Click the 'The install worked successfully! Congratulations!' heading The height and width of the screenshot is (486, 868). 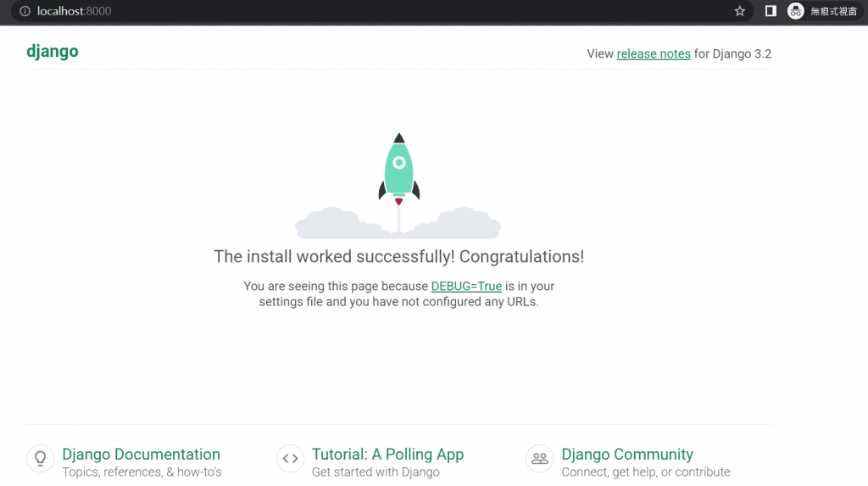[398, 257]
